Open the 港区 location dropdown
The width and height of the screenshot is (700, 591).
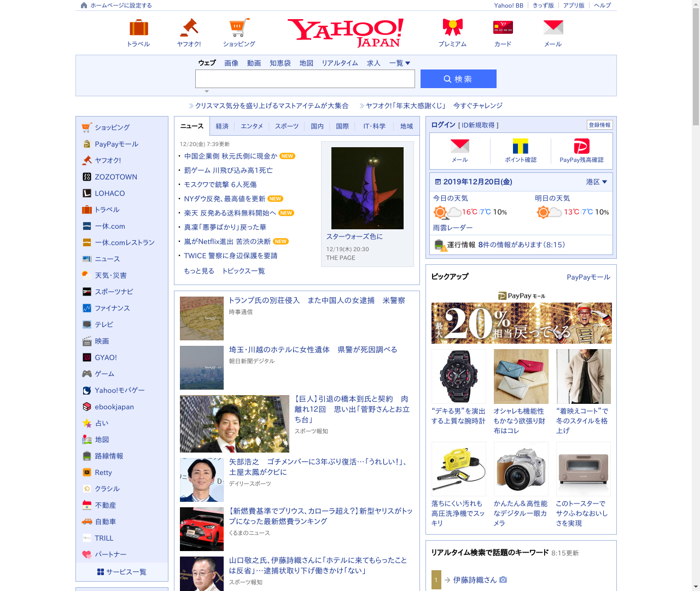[597, 182]
